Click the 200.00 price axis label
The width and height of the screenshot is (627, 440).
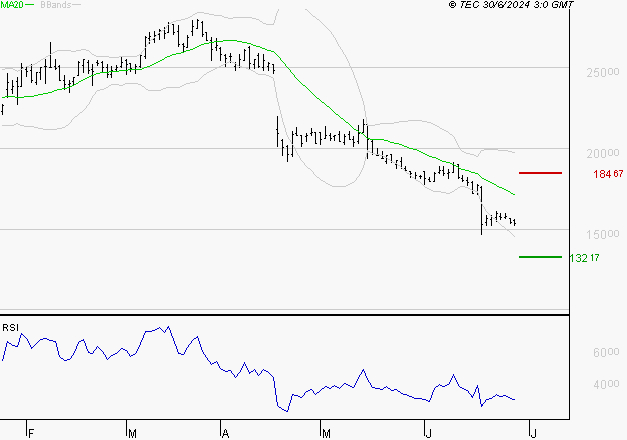[x=603, y=153]
